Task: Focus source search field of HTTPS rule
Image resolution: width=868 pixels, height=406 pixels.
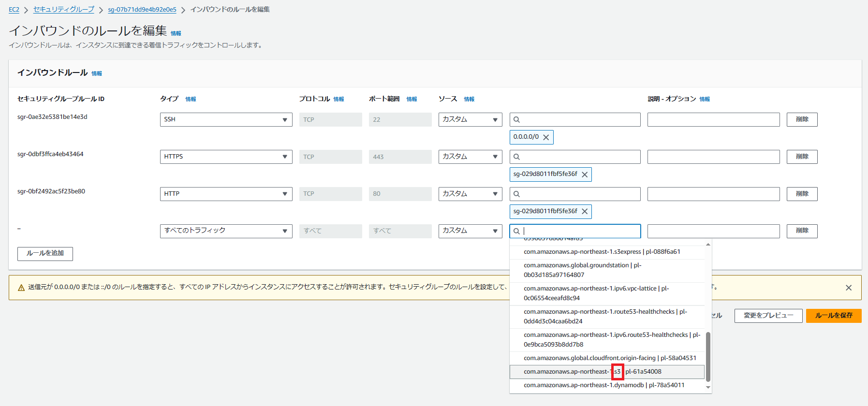Action: pyautogui.click(x=575, y=157)
